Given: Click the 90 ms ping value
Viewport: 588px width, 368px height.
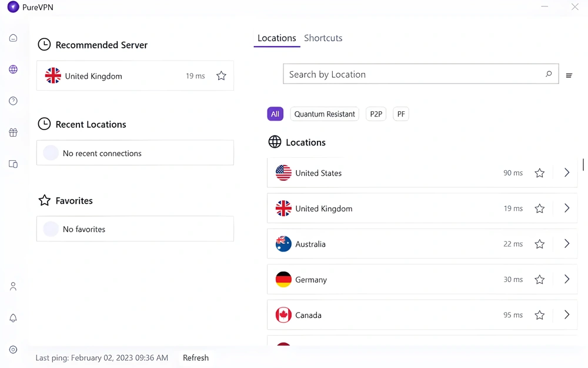Looking at the screenshot, I should (513, 173).
